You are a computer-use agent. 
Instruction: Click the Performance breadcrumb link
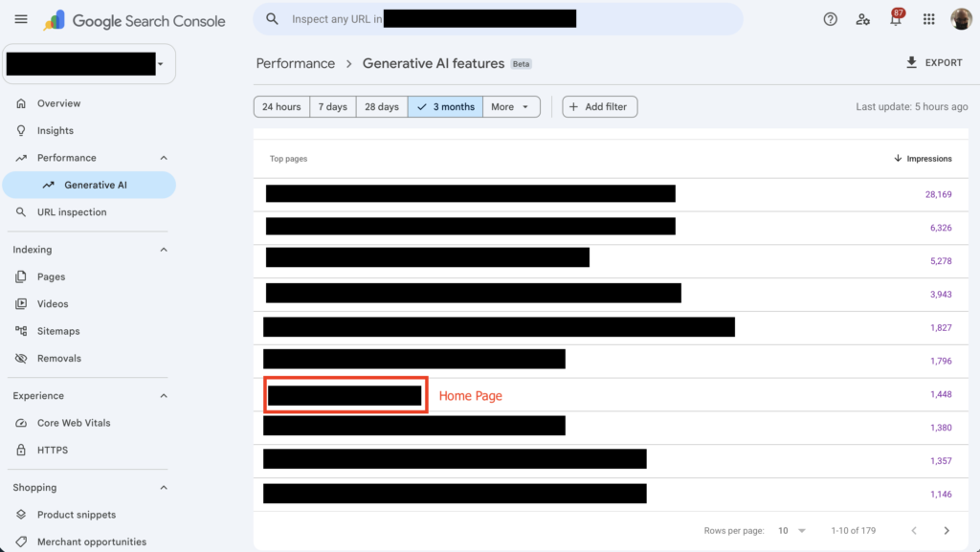click(x=295, y=64)
